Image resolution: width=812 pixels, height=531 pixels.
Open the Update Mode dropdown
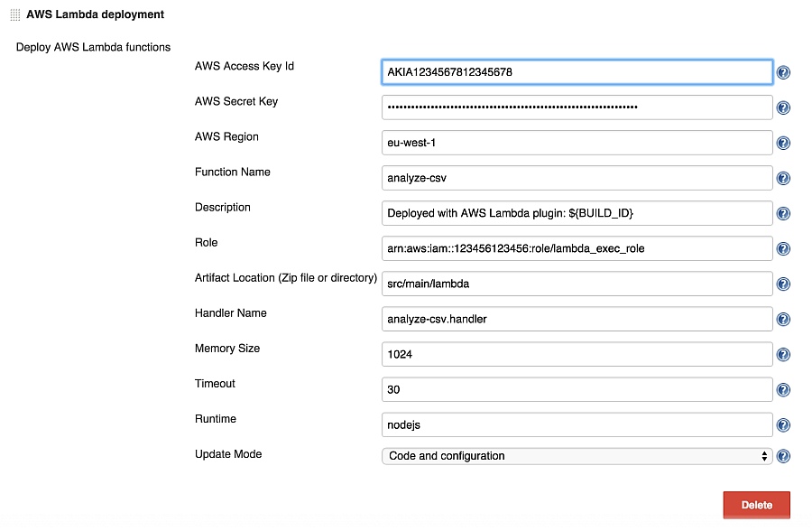[577, 456]
